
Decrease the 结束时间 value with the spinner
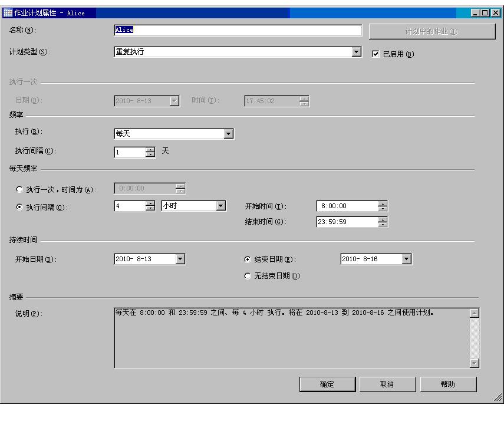[383, 224]
